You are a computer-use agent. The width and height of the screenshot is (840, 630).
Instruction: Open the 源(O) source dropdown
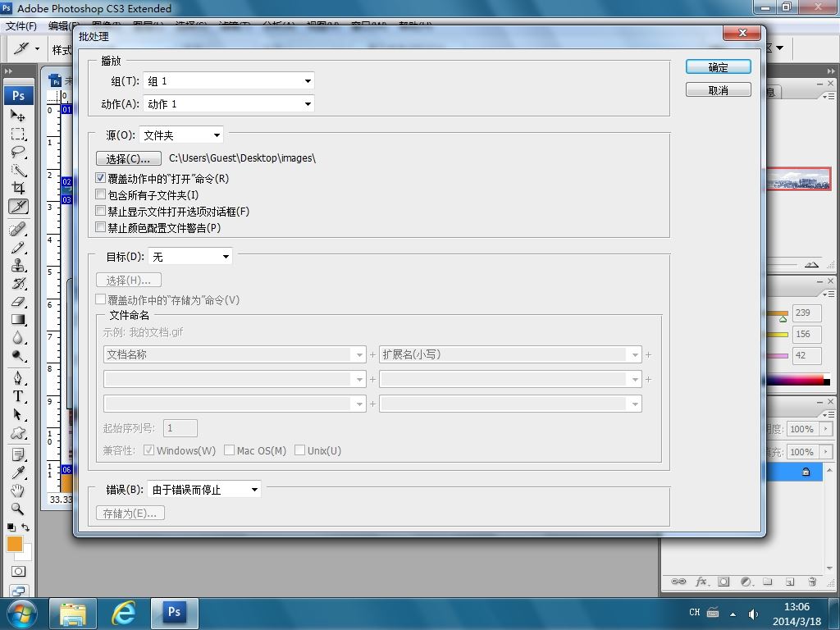181,135
